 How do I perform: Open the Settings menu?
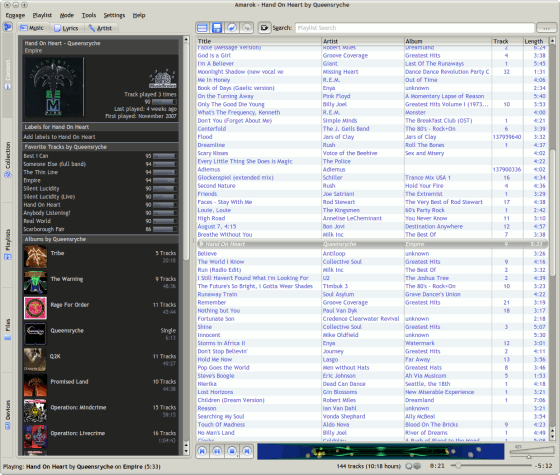point(114,15)
